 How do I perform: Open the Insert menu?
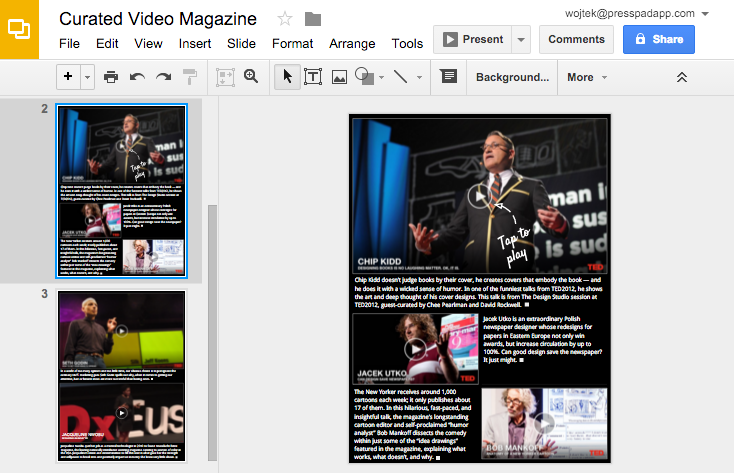[195, 44]
